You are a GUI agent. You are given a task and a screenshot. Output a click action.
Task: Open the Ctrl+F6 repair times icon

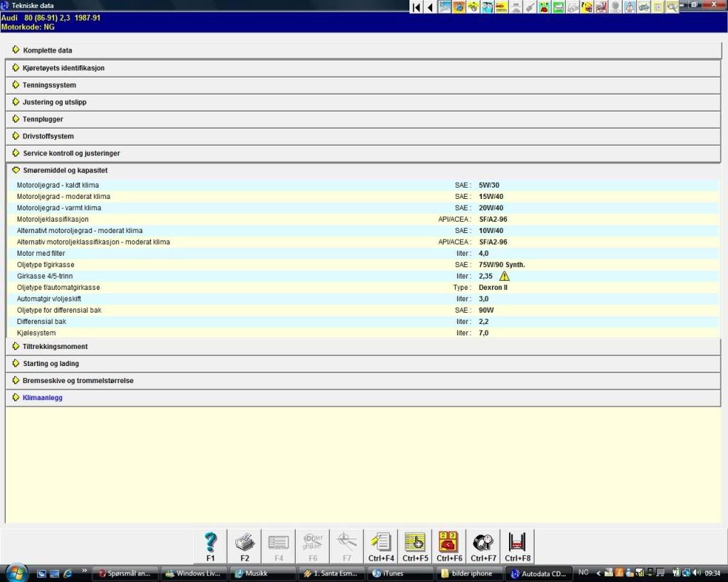click(449, 546)
